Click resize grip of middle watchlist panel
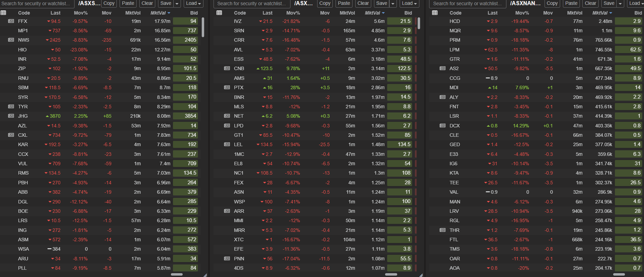 click(421, 275)
